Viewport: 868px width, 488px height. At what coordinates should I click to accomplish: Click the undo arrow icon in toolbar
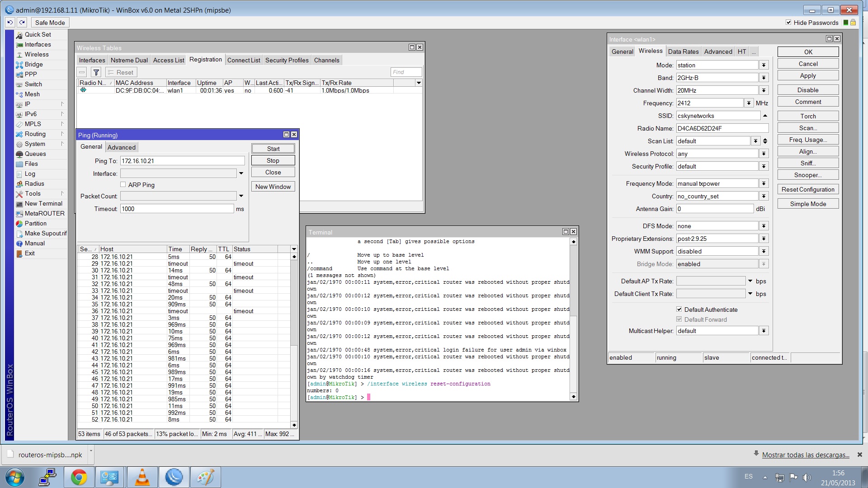[10, 22]
